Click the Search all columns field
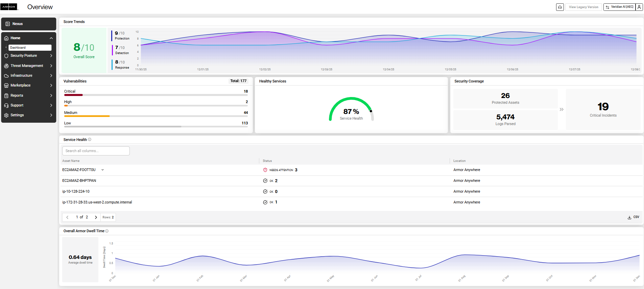 tap(96, 151)
